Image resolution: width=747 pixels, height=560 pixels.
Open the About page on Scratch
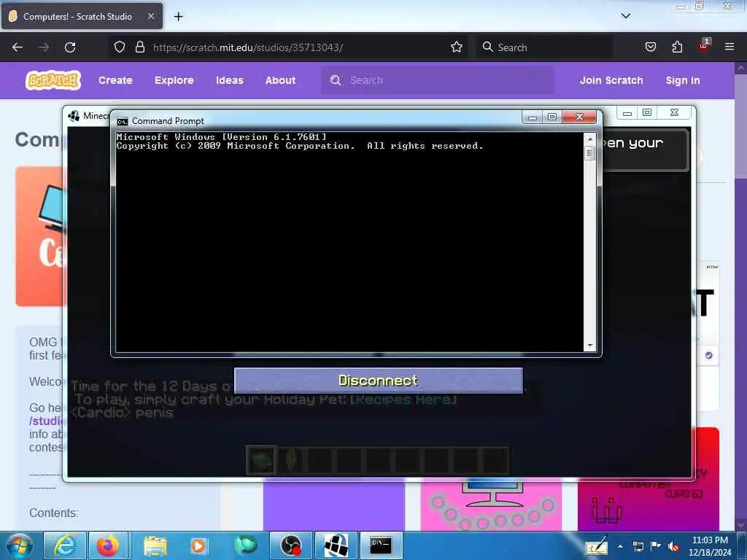(x=281, y=80)
